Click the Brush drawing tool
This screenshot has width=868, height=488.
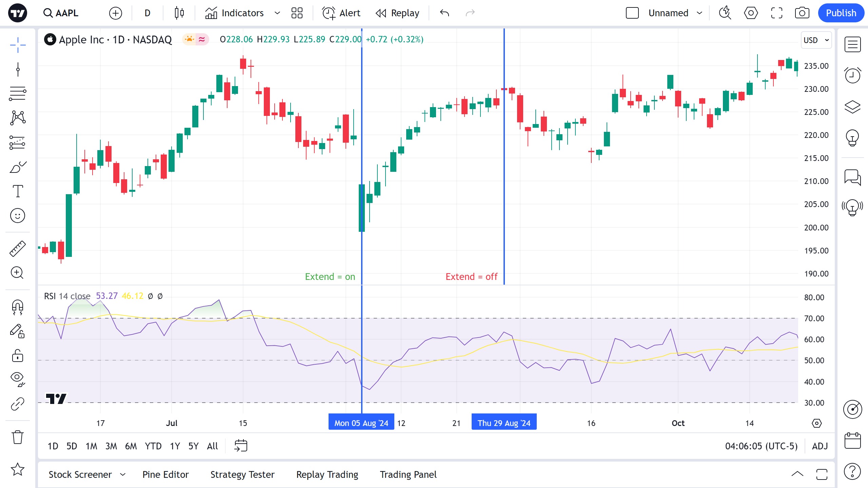[17, 167]
